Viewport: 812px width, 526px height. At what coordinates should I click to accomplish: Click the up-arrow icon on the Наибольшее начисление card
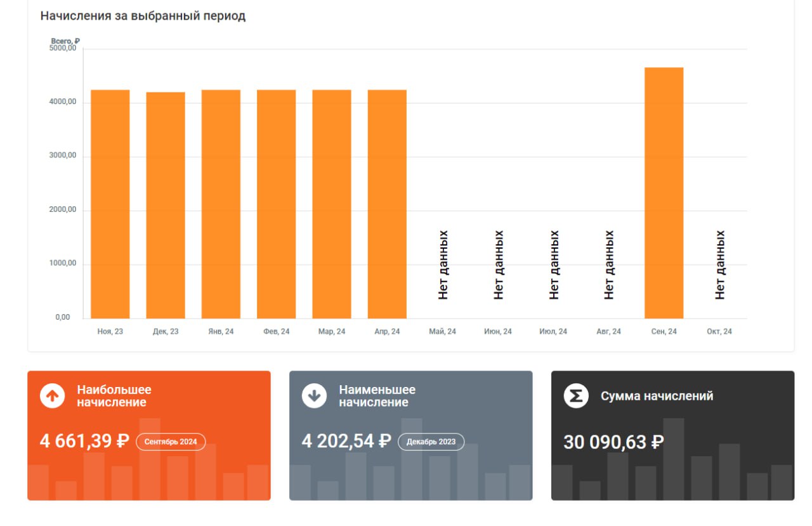click(53, 396)
